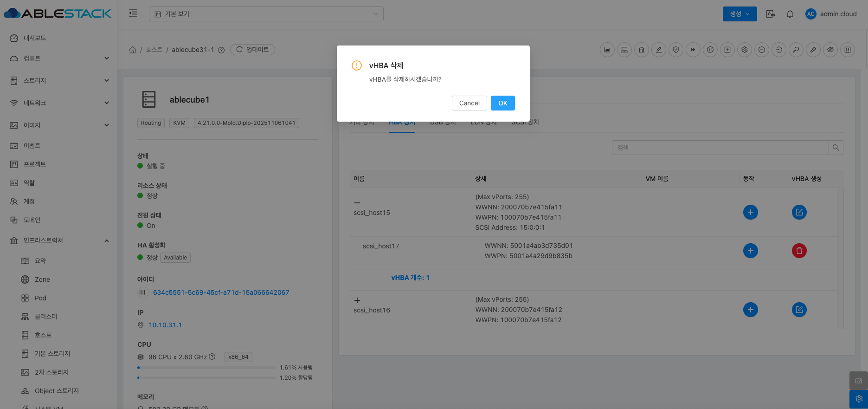Click the wrench icon in host toolbar
This screenshot has height=409, width=868.
click(x=813, y=50)
